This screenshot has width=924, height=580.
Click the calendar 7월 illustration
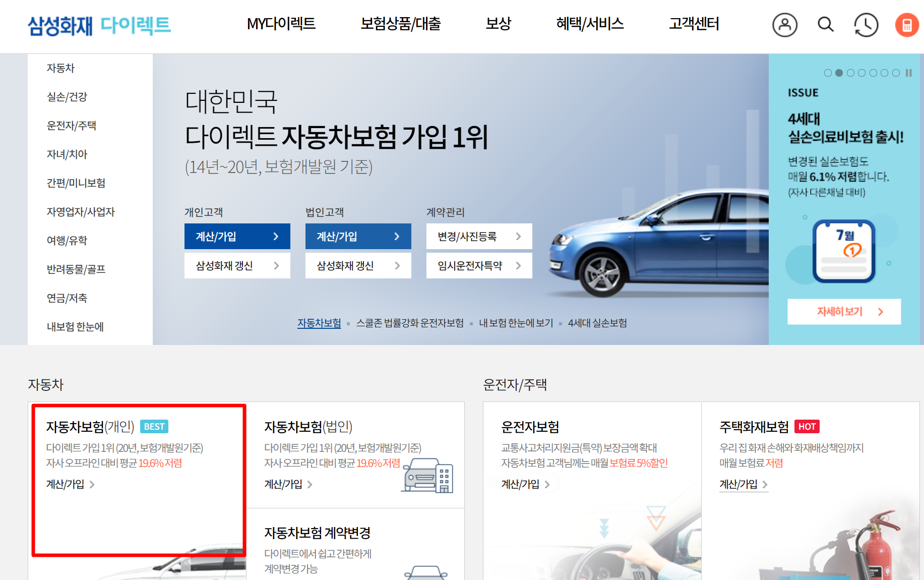[x=844, y=251]
